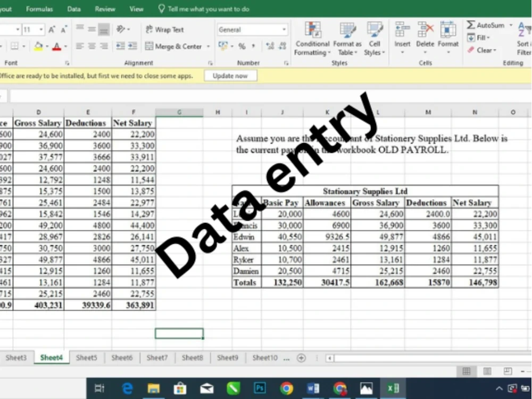
Task: Open the View ribbon tab
Action: [x=136, y=9]
